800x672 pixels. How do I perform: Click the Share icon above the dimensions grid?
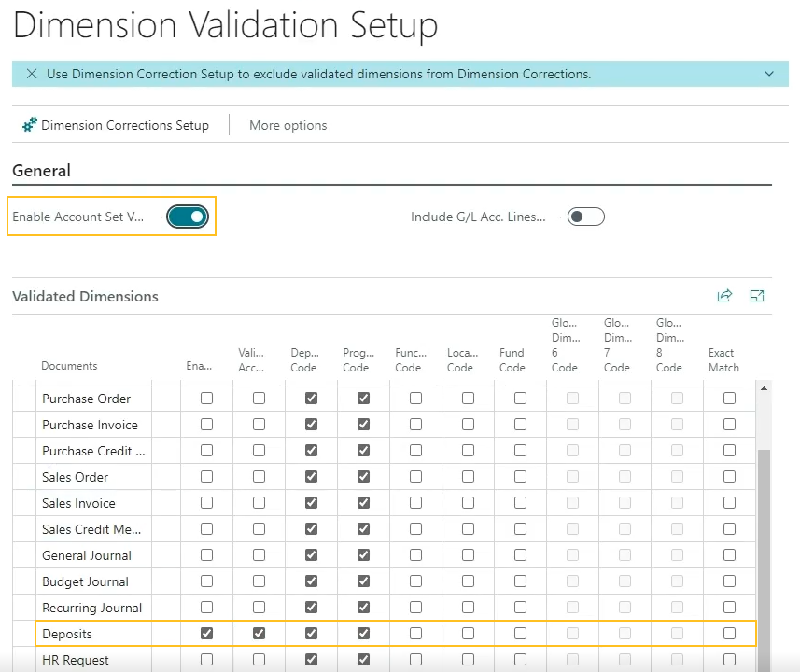[x=724, y=295]
